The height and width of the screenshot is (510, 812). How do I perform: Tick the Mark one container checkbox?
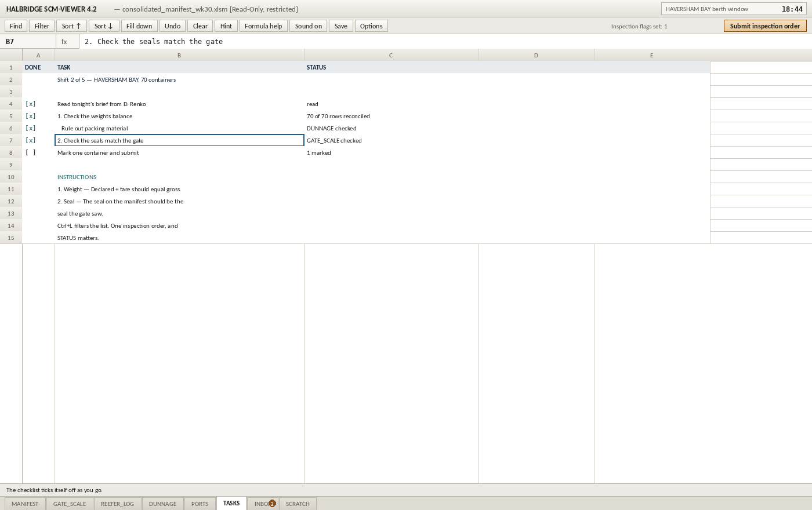point(30,153)
